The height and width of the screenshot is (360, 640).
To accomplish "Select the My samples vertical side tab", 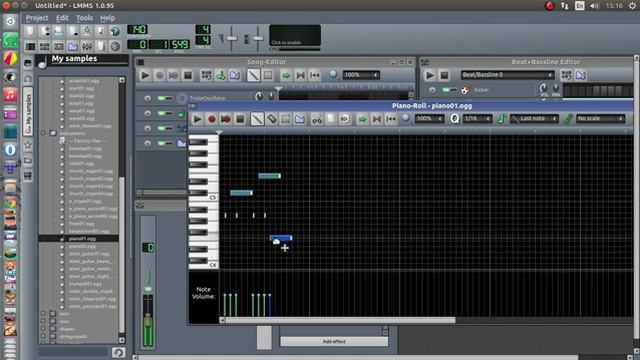I will 28,110.
